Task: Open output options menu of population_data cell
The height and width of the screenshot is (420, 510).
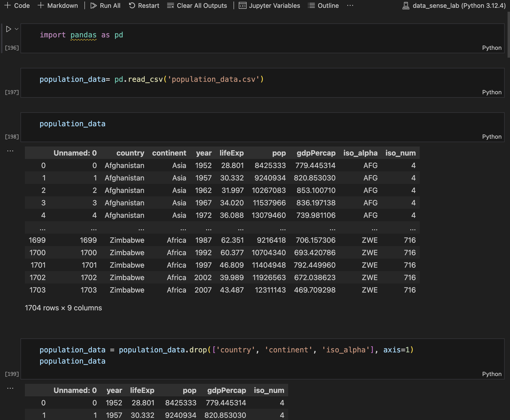Action: [x=10, y=151]
